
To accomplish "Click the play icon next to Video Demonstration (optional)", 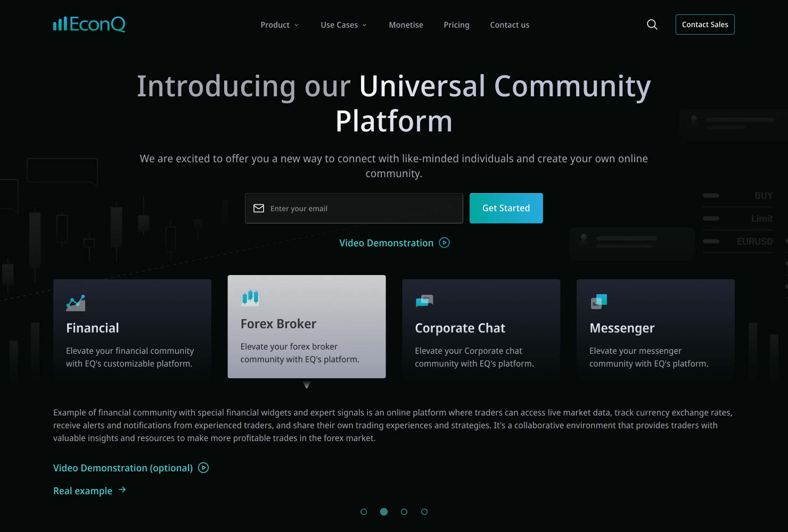I will click(203, 468).
